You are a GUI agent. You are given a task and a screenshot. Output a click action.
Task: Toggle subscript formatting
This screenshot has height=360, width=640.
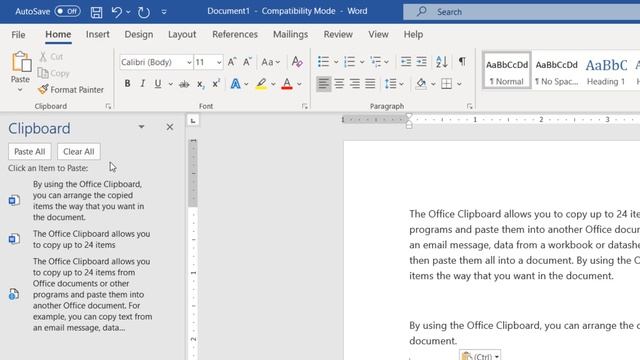pos(200,84)
